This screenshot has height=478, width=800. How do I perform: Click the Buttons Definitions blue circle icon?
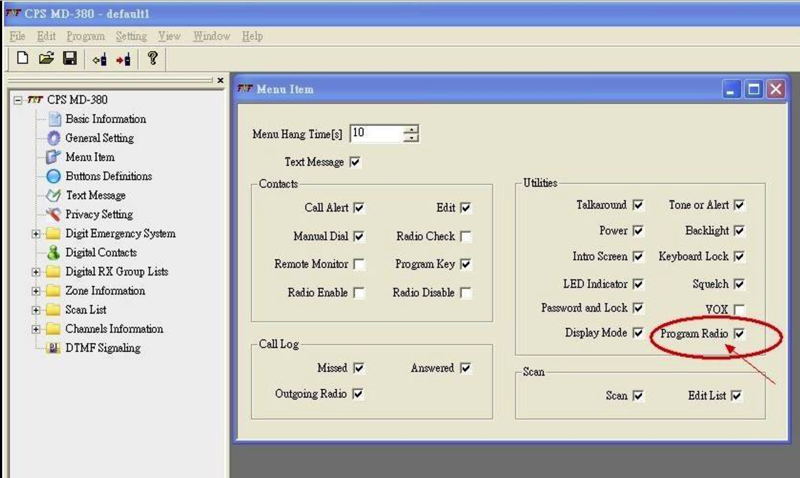tap(54, 177)
